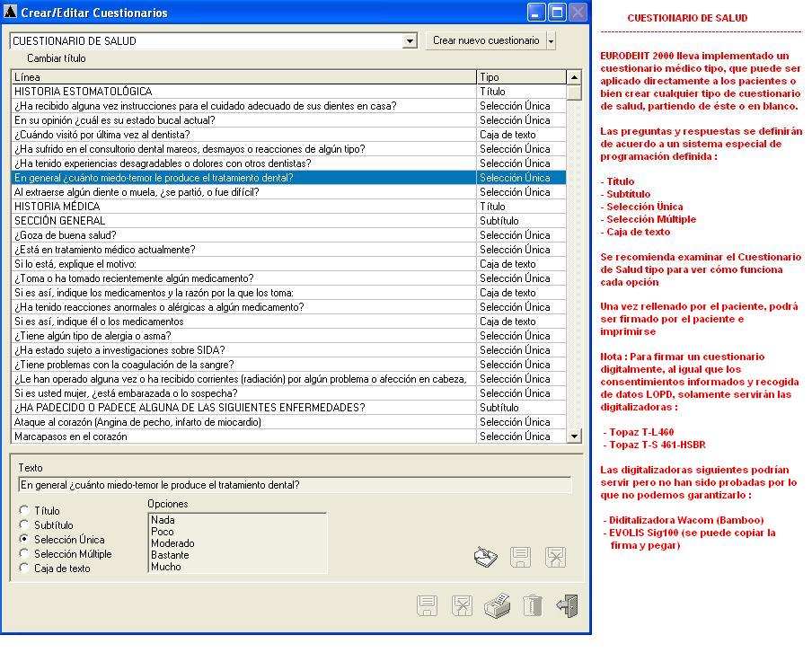Click Crear nuevo cuestionario button
Image resolution: width=812 pixels, height=670 pixels.
point(486,41)
